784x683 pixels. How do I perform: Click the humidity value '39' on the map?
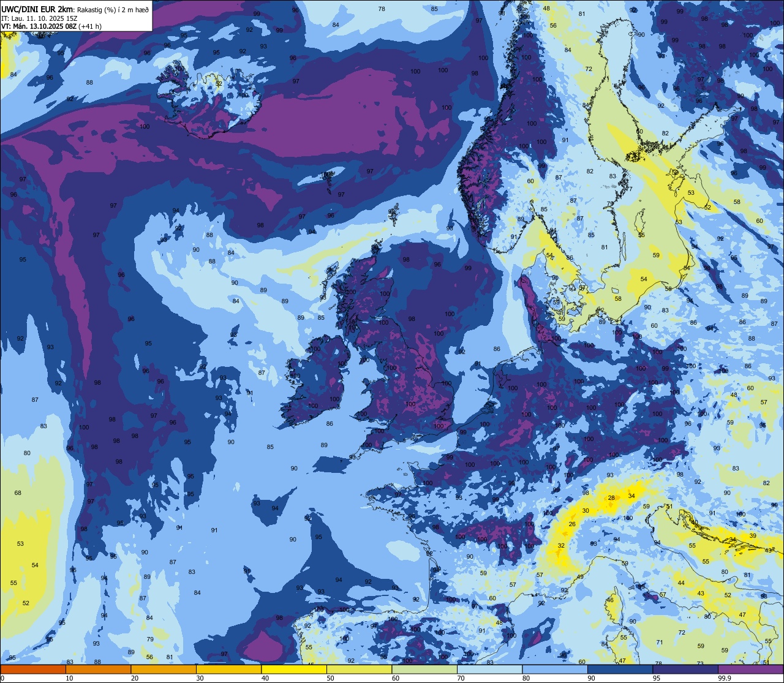point(753,535)
